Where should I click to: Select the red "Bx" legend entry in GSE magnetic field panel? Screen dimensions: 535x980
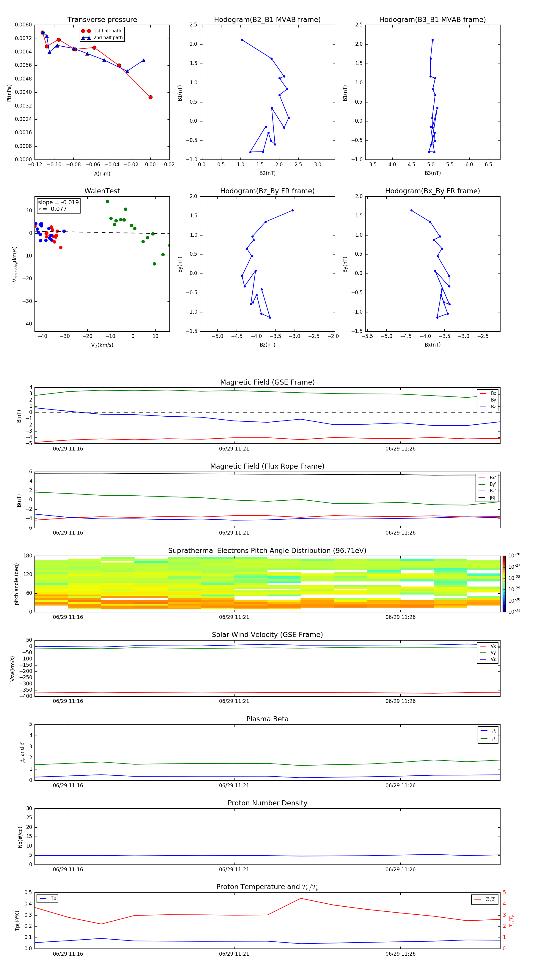click(488, 393)
